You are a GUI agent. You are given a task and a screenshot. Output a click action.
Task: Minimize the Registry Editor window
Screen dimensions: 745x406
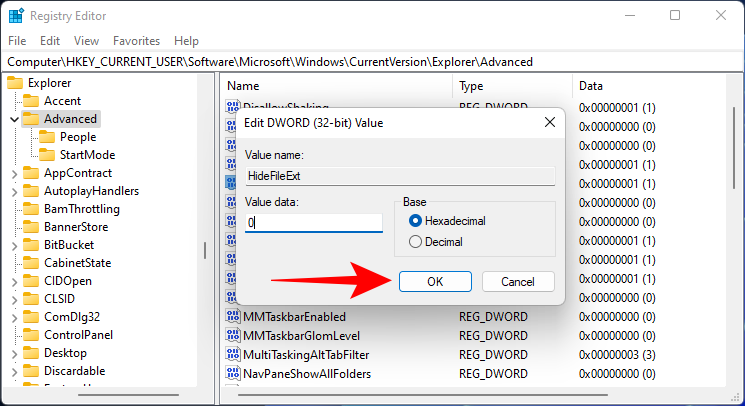coord(630,15)
